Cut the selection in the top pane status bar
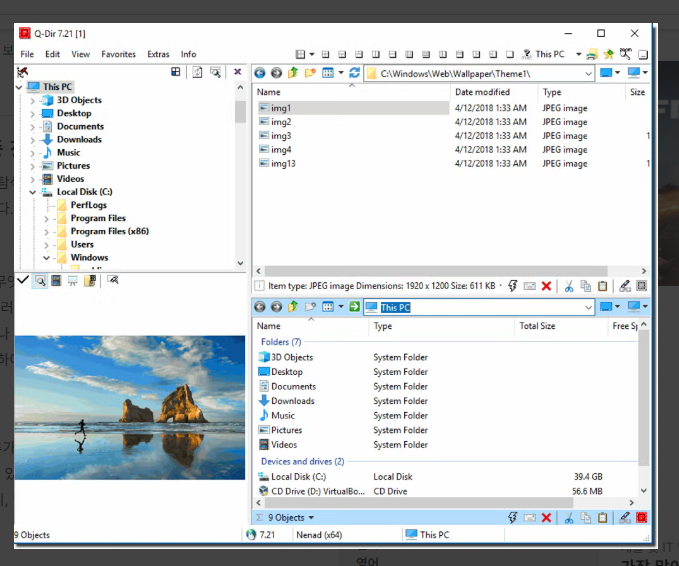This screenshot has width=679, height=566. click(x=569, y=286)
